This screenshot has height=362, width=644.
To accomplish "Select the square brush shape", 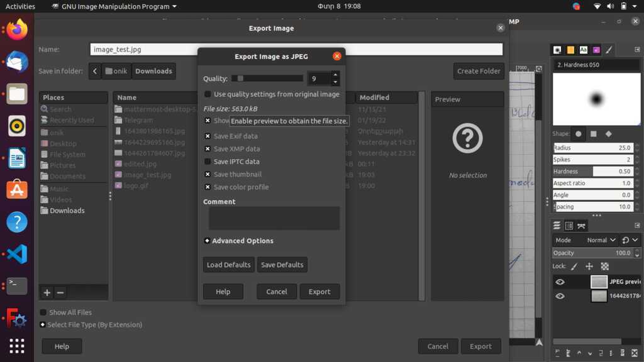I will 594,134.
